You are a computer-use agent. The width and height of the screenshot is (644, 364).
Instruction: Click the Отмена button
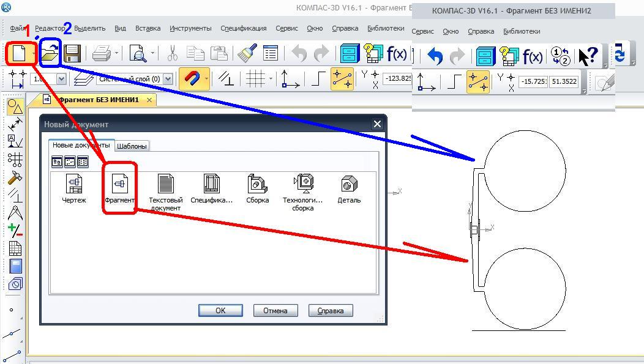(275, 311)
